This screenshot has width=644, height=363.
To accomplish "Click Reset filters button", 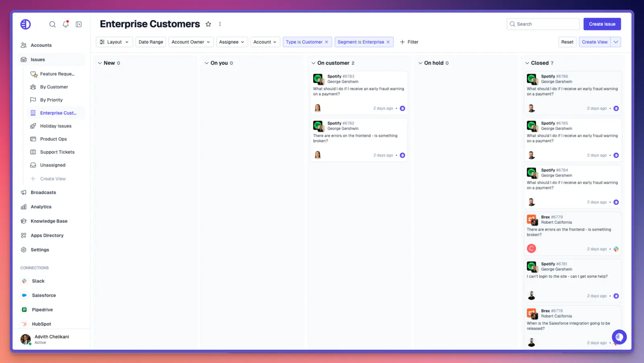I will pyautogui.click(x=567, y=42).
